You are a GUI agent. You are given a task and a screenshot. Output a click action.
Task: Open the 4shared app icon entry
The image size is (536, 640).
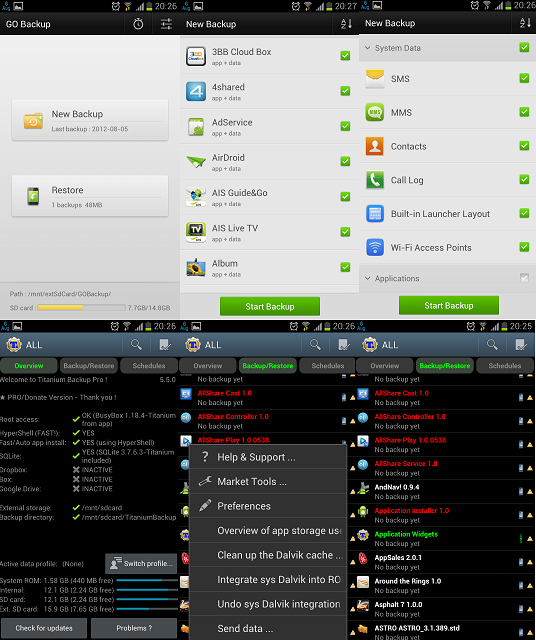tap(196, 91)
